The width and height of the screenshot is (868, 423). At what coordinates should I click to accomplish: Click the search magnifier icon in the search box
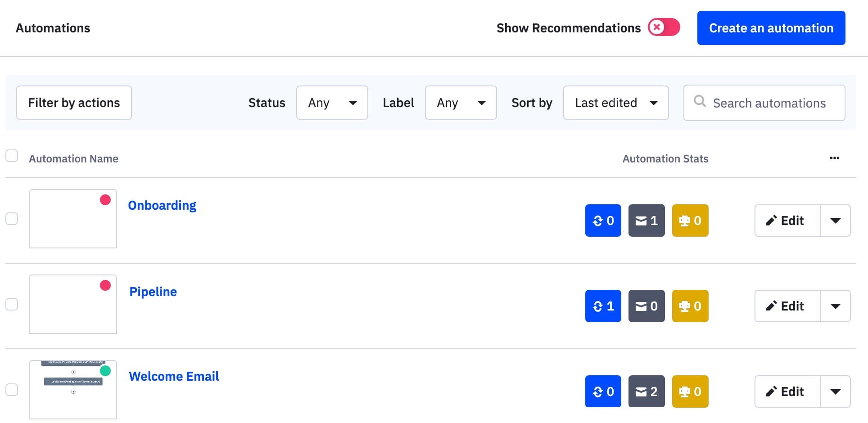tap(700, 103)
